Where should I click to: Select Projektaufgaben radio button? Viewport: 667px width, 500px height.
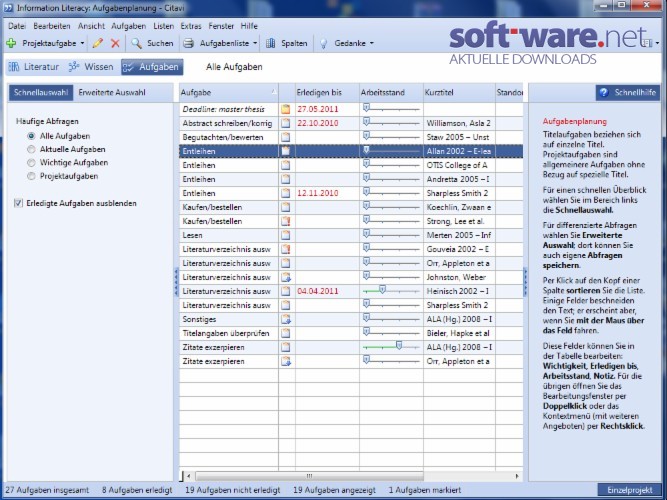point(31,176)
